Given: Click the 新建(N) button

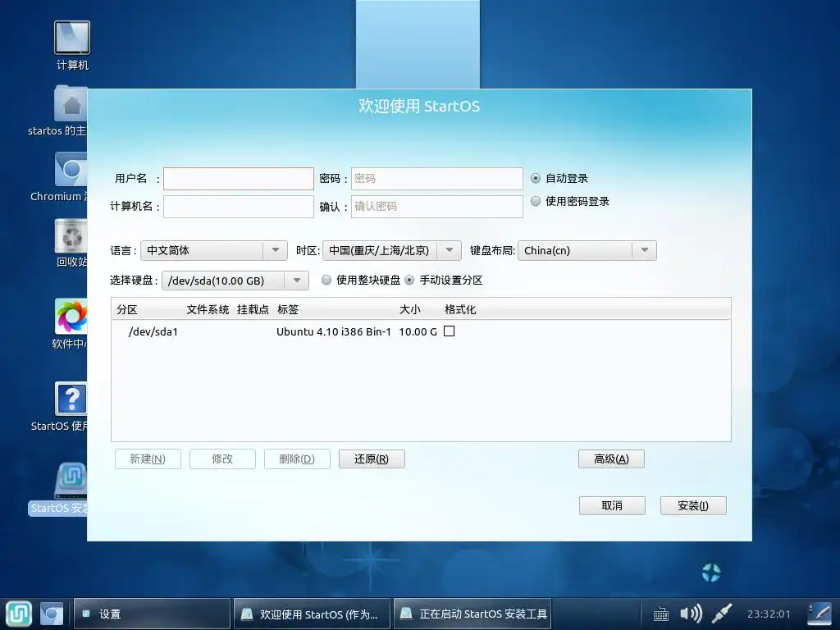Looking at the screenshot, I should 148,459.
